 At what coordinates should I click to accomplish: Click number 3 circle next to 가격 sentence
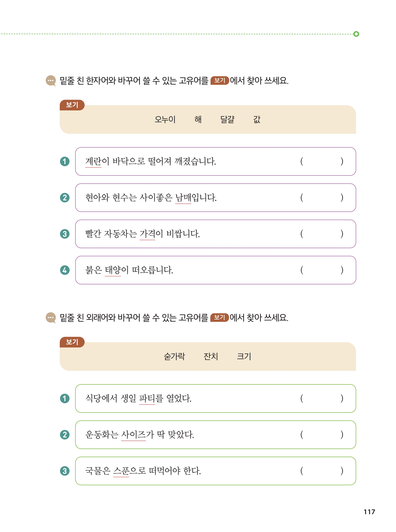(65, 234)
